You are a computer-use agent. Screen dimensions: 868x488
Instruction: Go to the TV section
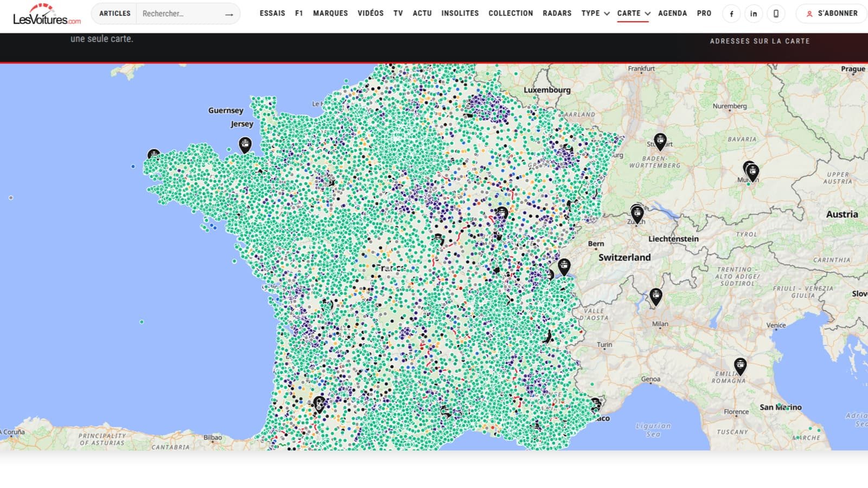tap(398, 13)
